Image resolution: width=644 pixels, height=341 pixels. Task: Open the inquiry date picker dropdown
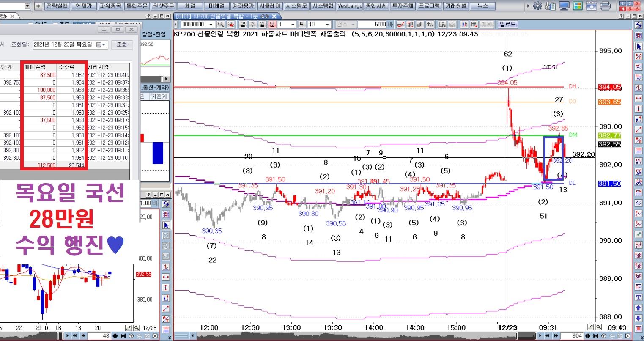point(104,44)
